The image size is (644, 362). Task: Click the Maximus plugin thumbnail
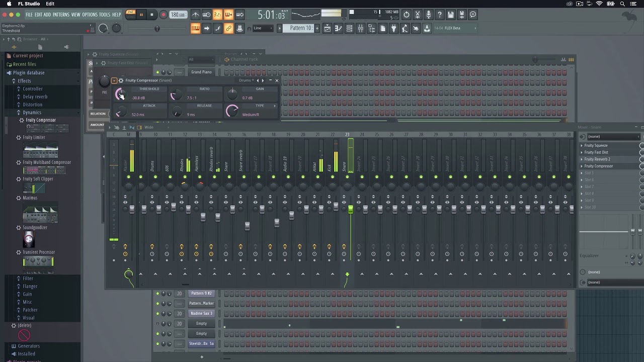click(x=40, y=214)
